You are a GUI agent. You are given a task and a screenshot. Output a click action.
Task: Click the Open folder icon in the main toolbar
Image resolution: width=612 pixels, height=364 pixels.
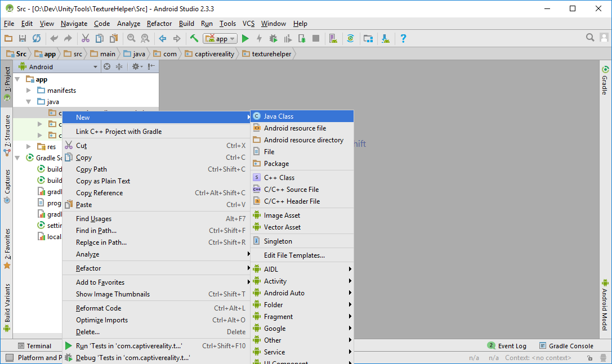coord(8,38)
